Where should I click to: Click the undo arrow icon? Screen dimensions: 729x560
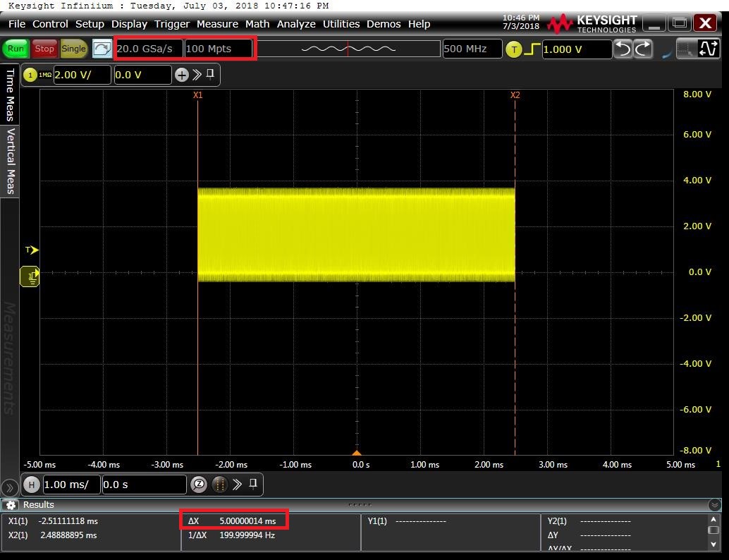(623, 49)
